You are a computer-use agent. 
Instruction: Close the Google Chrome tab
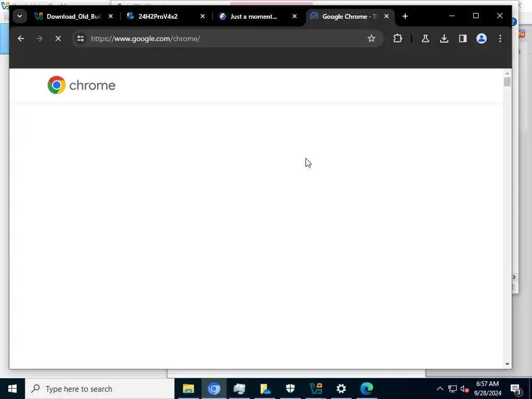click(x=387, y=16)
